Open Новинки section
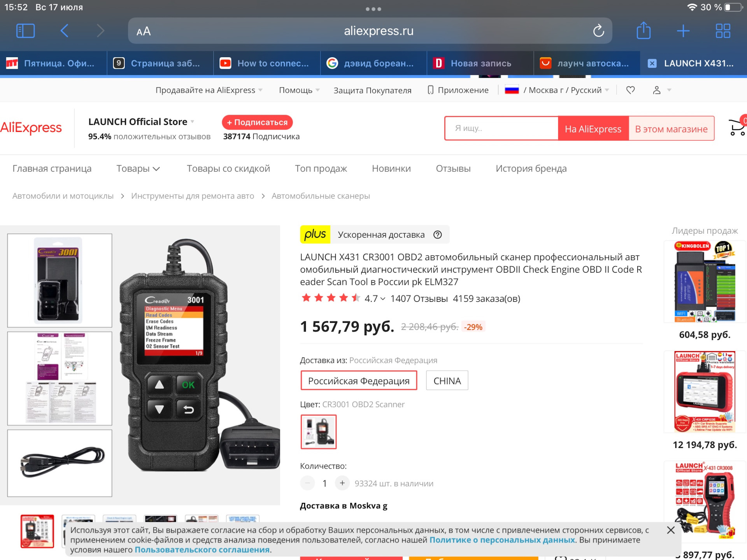The image size is (747, 560). click(391, 168)
